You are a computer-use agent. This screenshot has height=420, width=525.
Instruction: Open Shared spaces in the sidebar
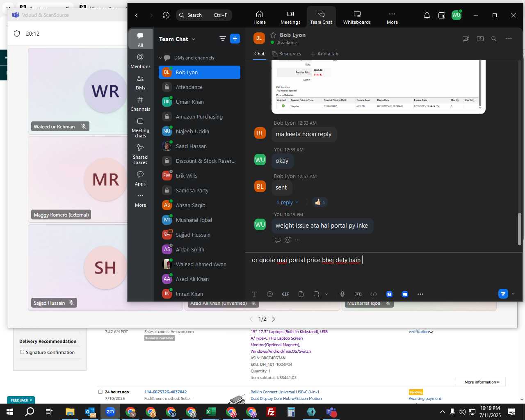click(x=140, y=154)
